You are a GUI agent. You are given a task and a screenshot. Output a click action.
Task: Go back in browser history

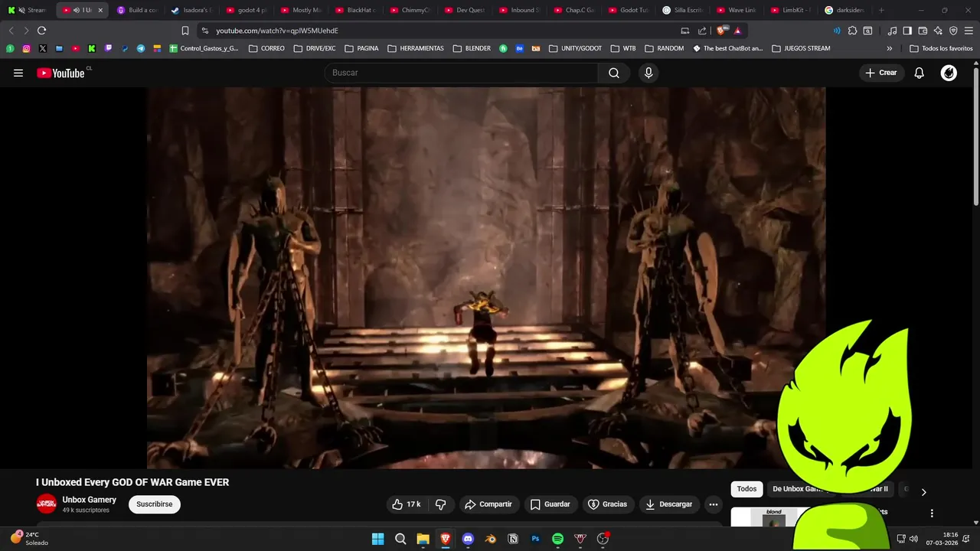coord(11,31)
